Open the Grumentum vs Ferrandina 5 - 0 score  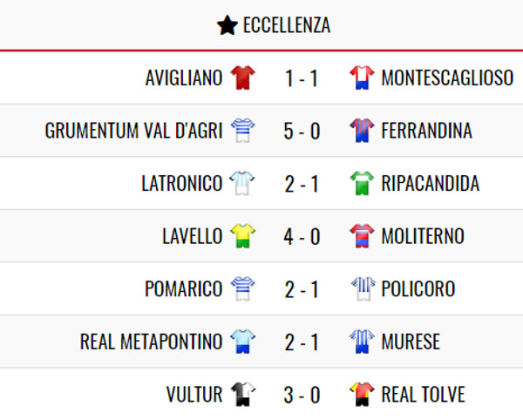pos(302,131)
